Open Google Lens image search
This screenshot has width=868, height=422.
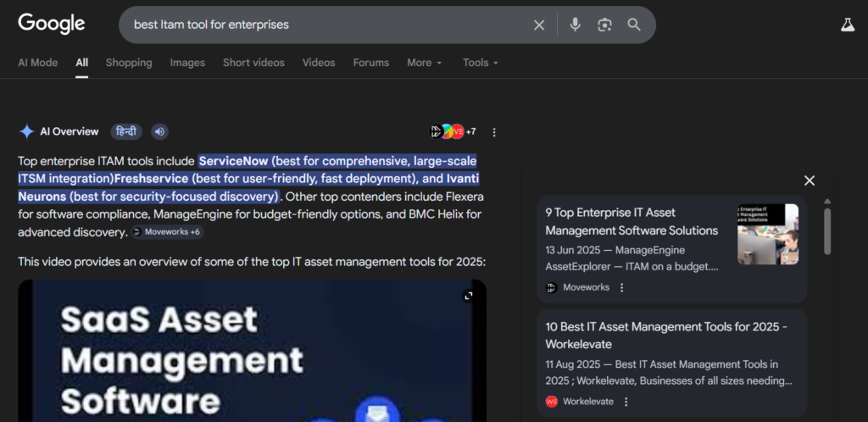(x=604, y=25)
